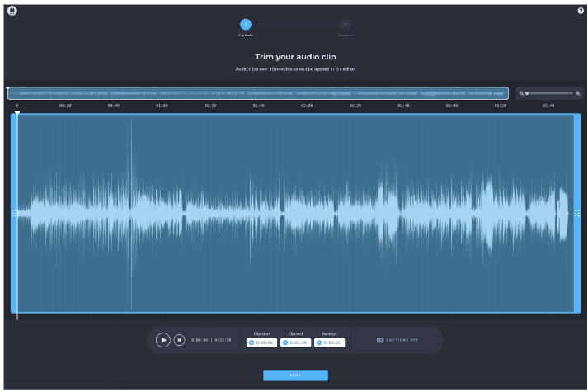Click the play icon in Clip end

coord(285,342)
